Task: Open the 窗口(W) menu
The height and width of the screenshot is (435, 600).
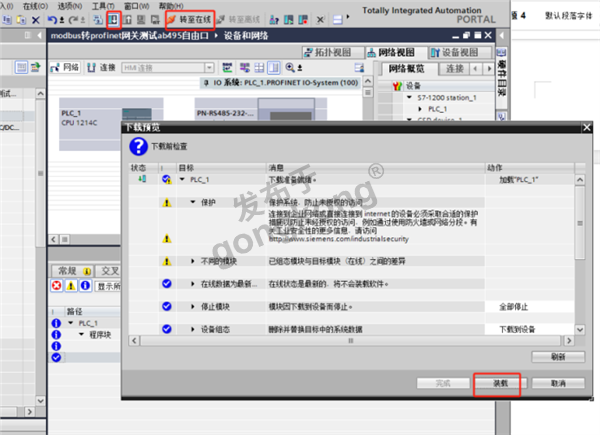Action: point(137,6)
